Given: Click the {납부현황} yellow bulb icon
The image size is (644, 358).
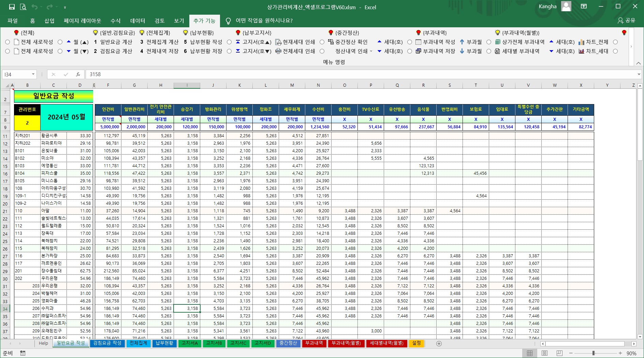Looking at the screenshot, I should tap(186, 33).
